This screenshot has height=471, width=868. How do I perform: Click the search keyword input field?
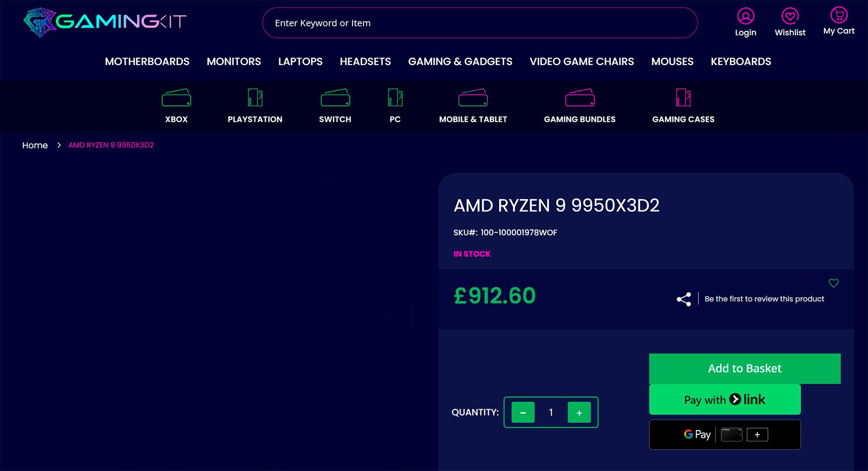[x=479, y=23]
